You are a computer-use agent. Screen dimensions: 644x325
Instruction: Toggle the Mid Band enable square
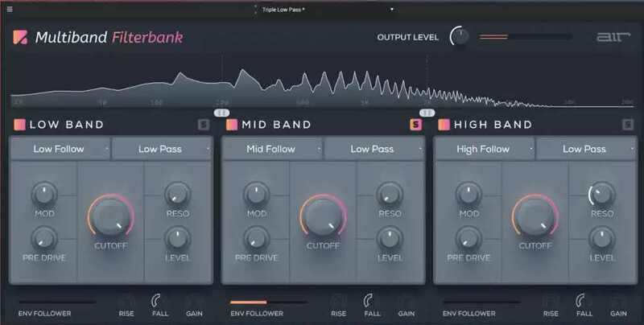[232, 125]
